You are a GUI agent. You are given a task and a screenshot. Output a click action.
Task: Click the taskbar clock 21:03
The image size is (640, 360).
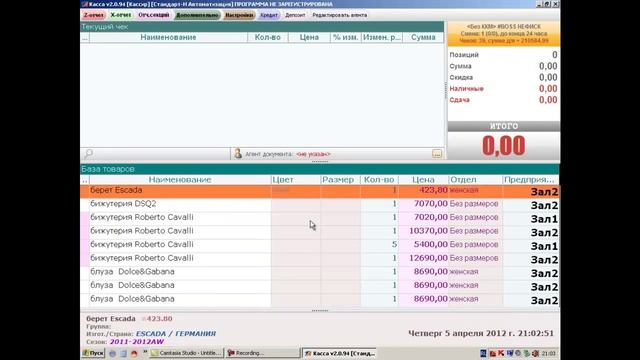(x=549, y=353)
